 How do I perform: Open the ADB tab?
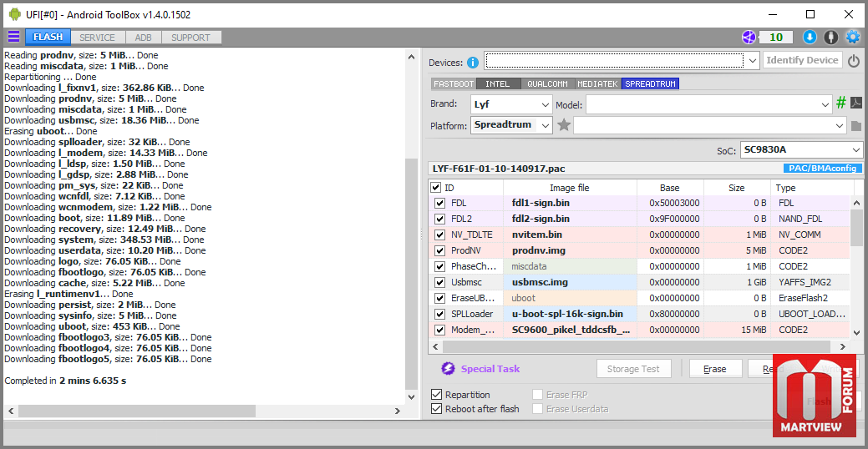144,38
